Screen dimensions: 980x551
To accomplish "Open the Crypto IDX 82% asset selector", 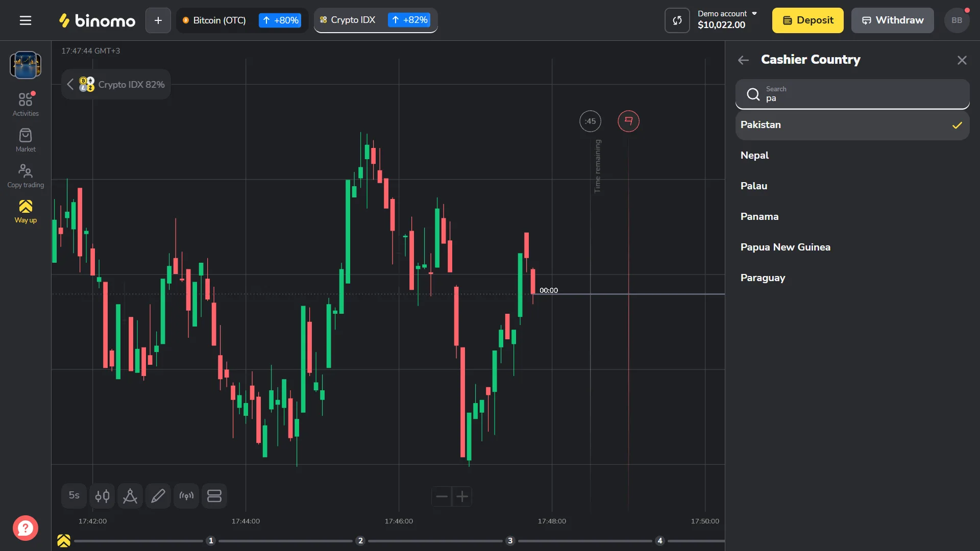I will tap(116, 84).
